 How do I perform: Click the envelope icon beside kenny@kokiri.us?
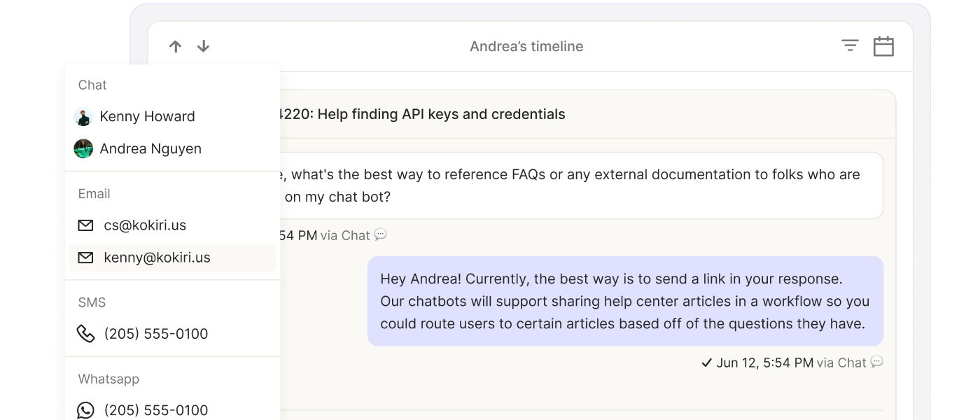pyautogui.click(x=85, y=258)
